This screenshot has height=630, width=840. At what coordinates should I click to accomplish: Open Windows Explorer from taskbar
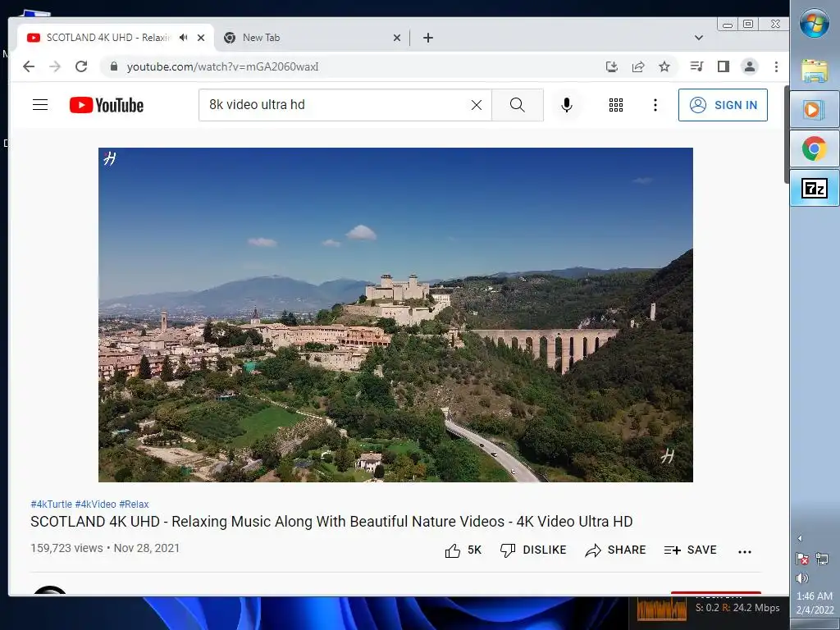815,71
